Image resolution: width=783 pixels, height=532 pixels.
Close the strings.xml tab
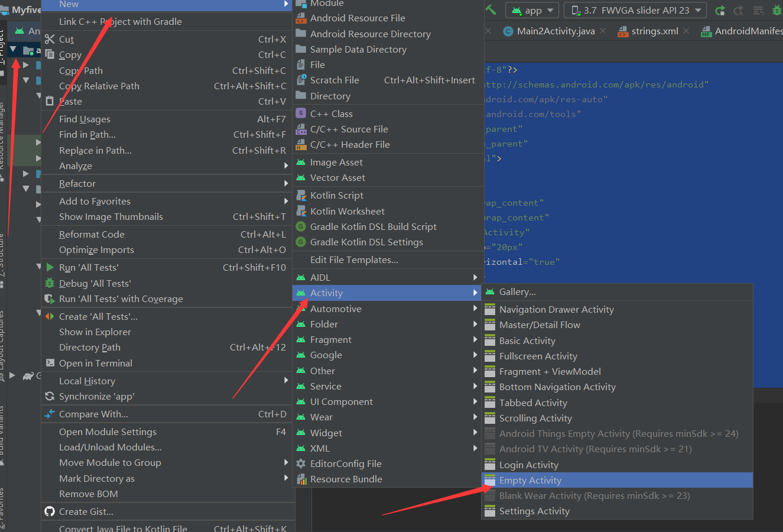coord(685,31)
